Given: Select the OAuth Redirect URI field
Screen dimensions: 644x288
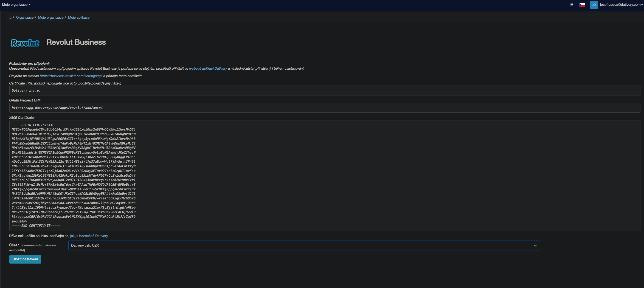Looking at the screenshot, I should coord(325,108).
